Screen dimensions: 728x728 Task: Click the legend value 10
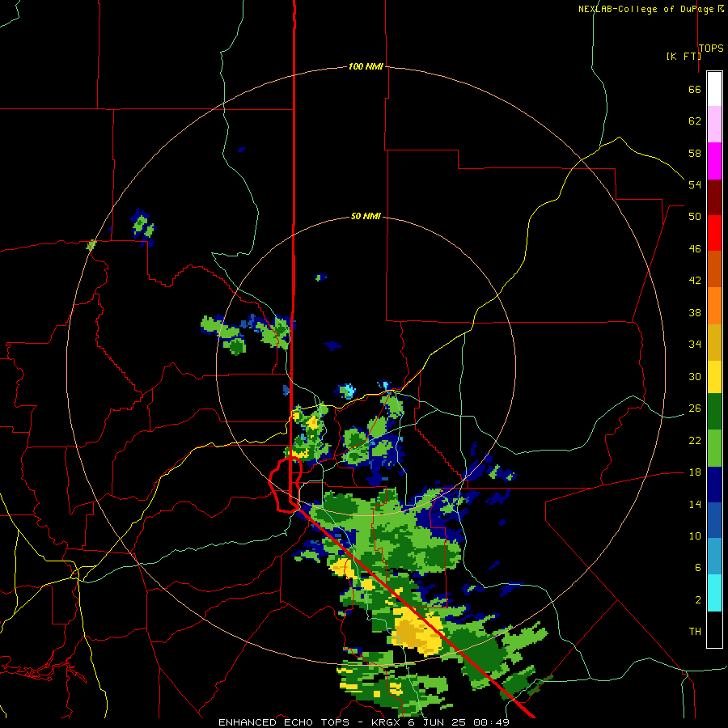coord(695,535)
